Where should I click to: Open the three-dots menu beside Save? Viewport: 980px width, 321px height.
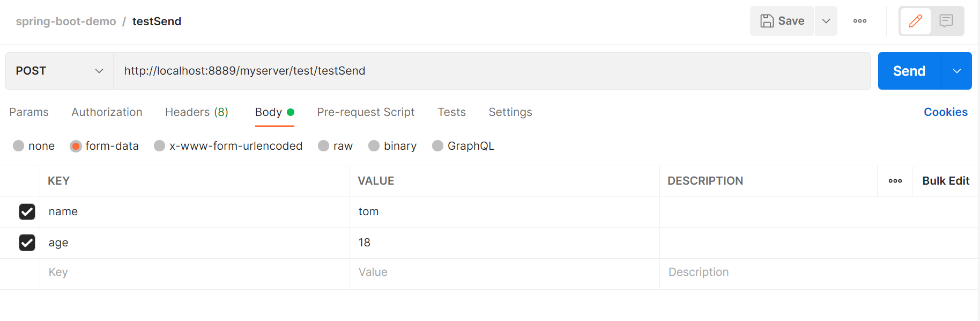[859, 21]
